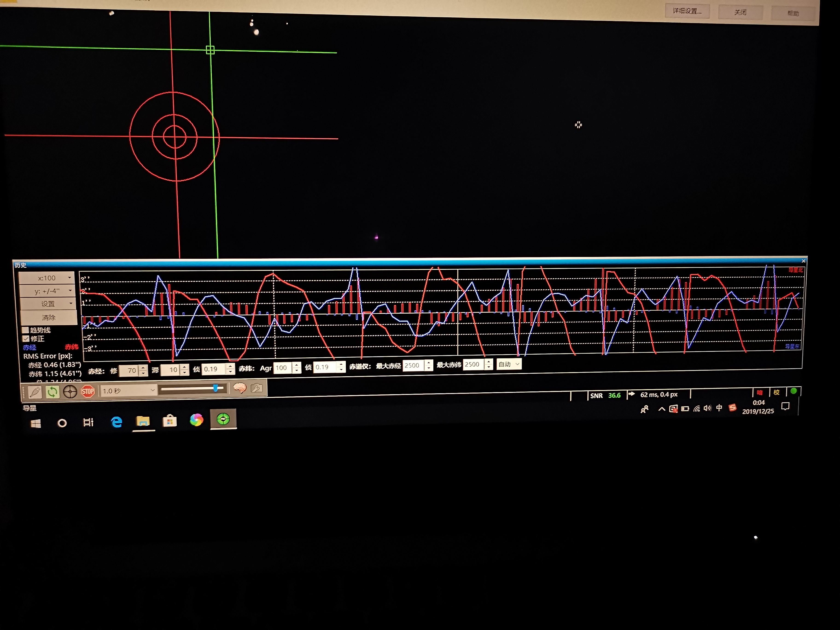
Task: Click 关闭 button in top dialog
Action: point(740,12)
